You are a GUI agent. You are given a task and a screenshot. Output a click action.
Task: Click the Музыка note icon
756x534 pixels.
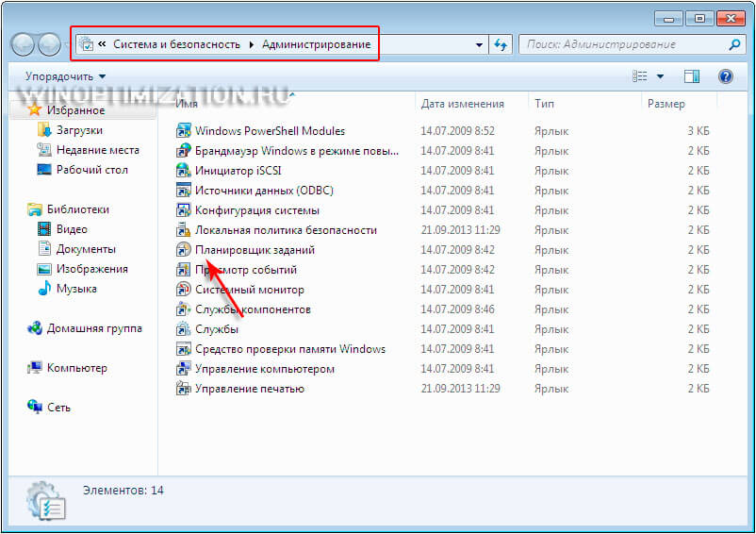pos(44,288)
